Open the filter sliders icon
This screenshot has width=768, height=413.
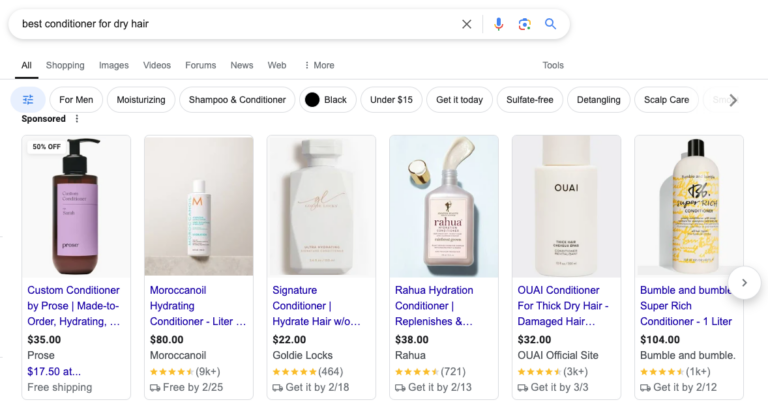click(28, 100)
